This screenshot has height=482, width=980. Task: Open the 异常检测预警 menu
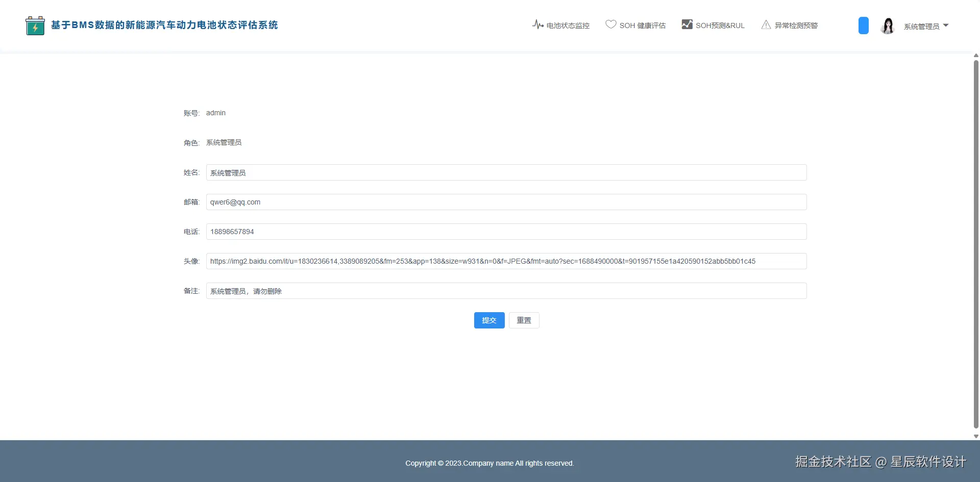point(790,25)
